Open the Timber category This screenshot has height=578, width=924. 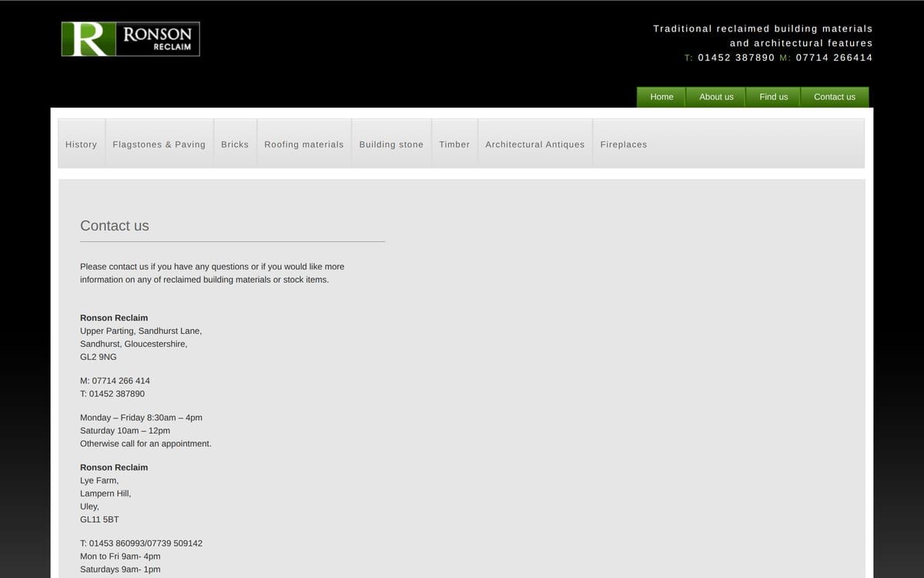[x=454, y=144]
